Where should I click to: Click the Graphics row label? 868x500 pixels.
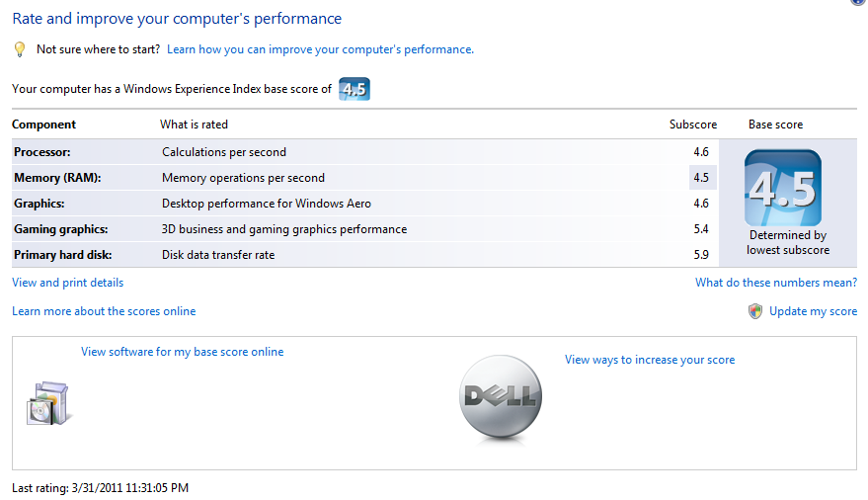pos(39,204)
